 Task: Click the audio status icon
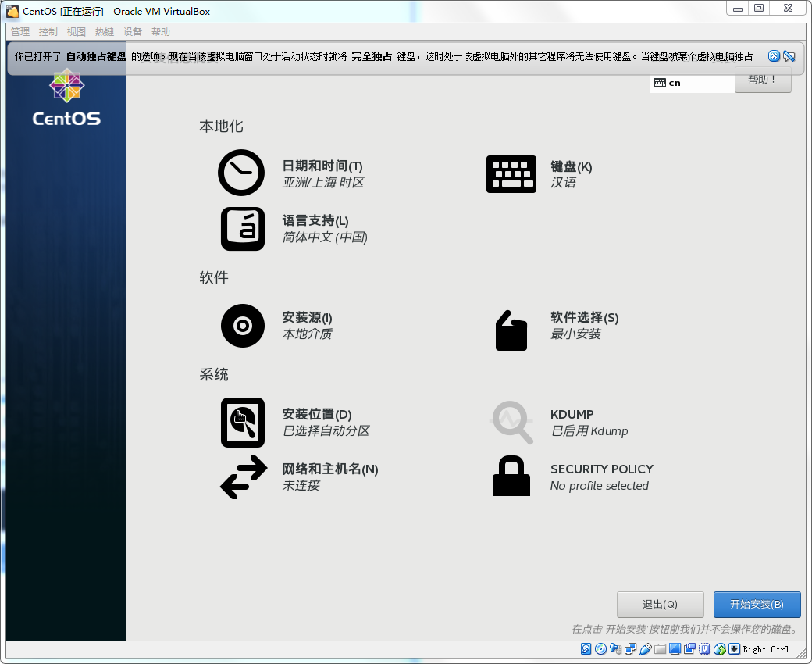pos(616,649)
